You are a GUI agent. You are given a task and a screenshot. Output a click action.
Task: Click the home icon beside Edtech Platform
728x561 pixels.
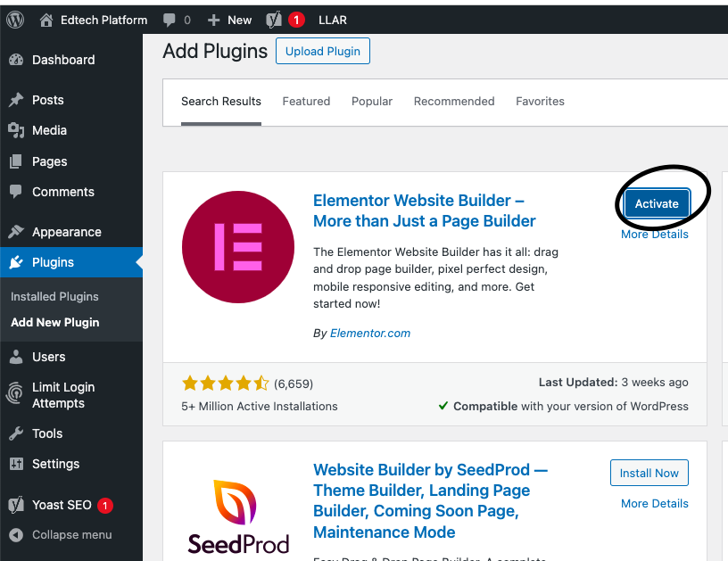point(46,20)
